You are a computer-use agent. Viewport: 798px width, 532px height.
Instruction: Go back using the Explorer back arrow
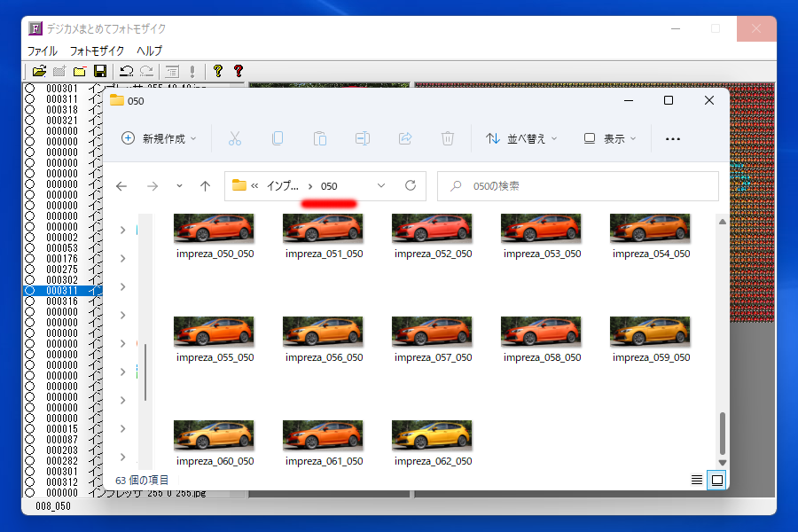pyautogui.click(x=121, y=186)
